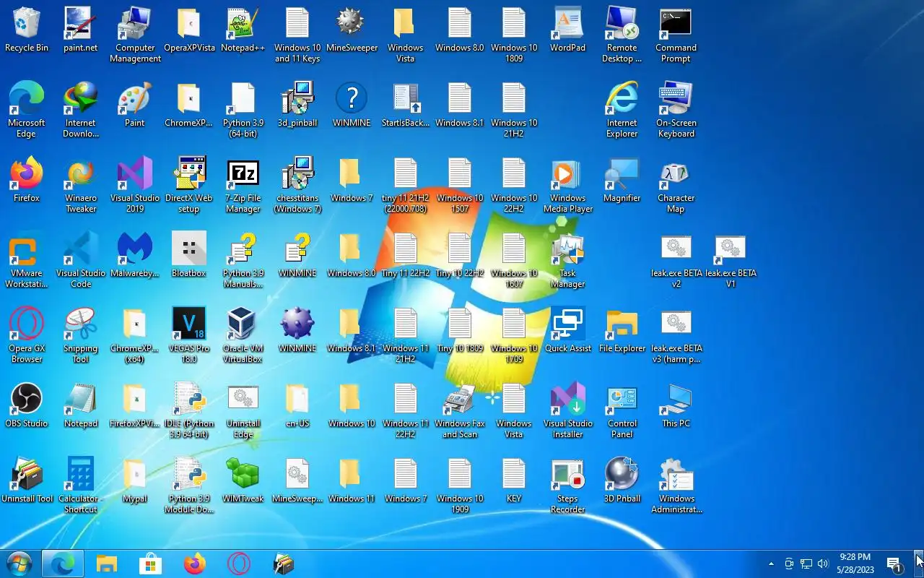Open Microsoft Store from the taskbar

point(150,564)
